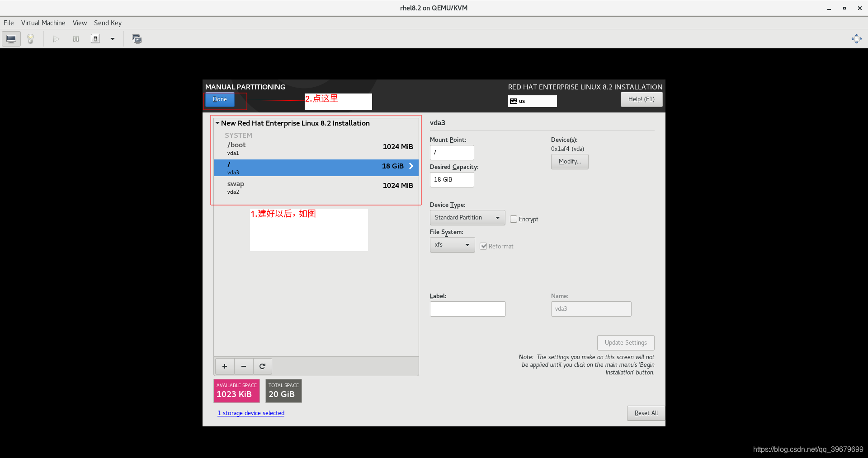
Task: Select the swap vda2 partition row
Action: pyautogui.click(x=316, y=187)
